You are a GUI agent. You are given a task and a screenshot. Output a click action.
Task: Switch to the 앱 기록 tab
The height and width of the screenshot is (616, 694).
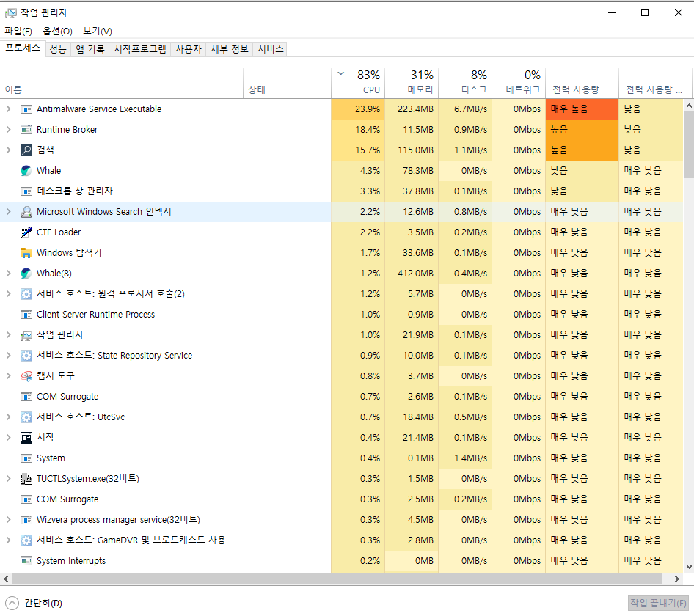[90, 50]
